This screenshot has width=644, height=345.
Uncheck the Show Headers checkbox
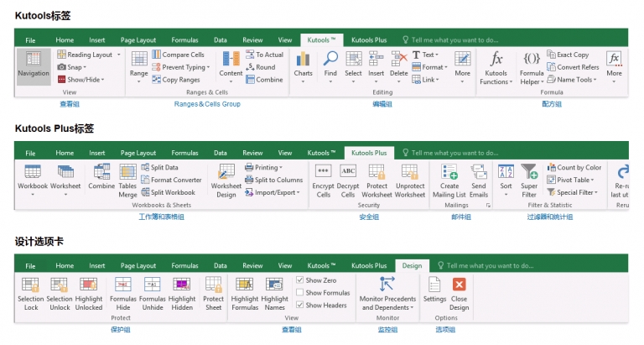(x=301, y=306)
